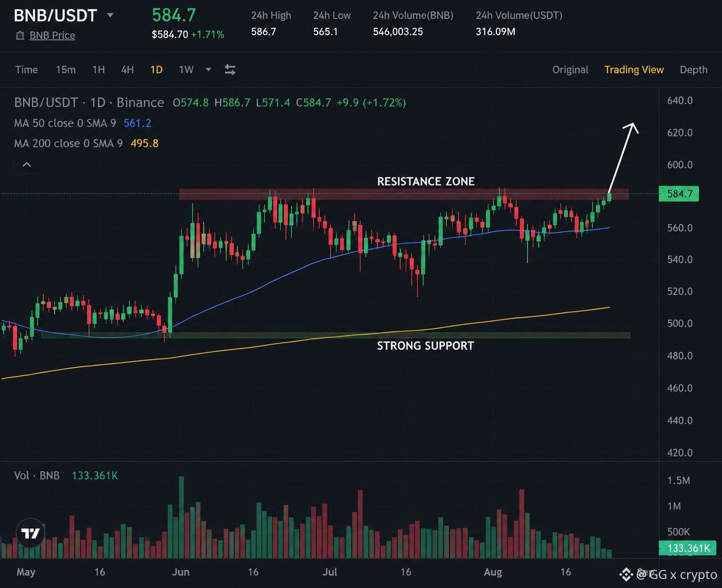Screen dimensions: 722x588
Task: Select the Time chart interval
Action: click(x=27, y=70)
